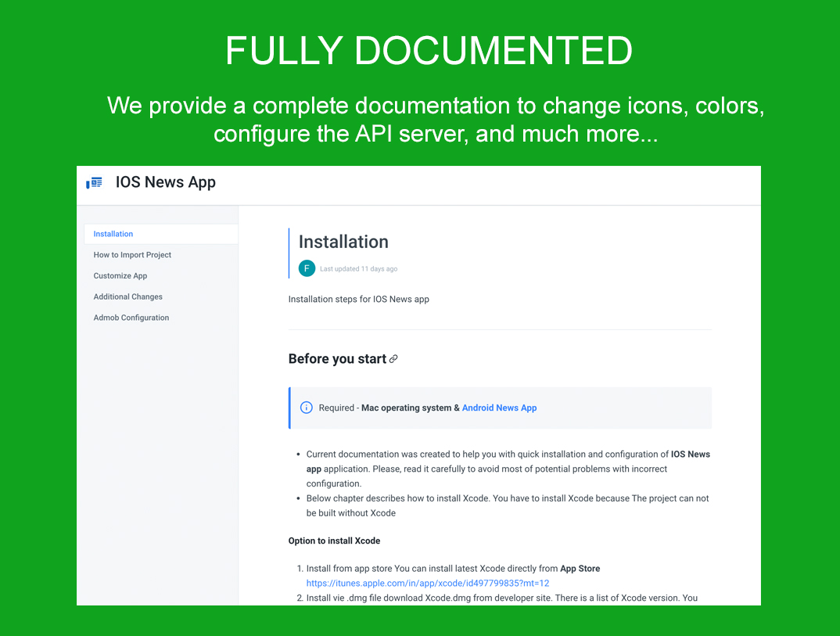This screenshot has width=840, height=636.
Task: Click the Required Mac operating system notice box
Action: [x=501, y=408]
